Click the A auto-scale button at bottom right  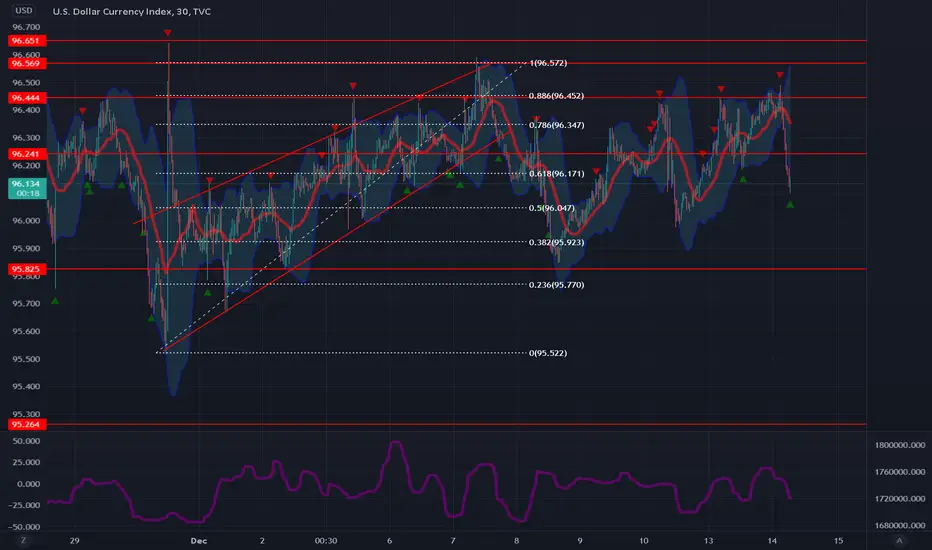(899, 540)
